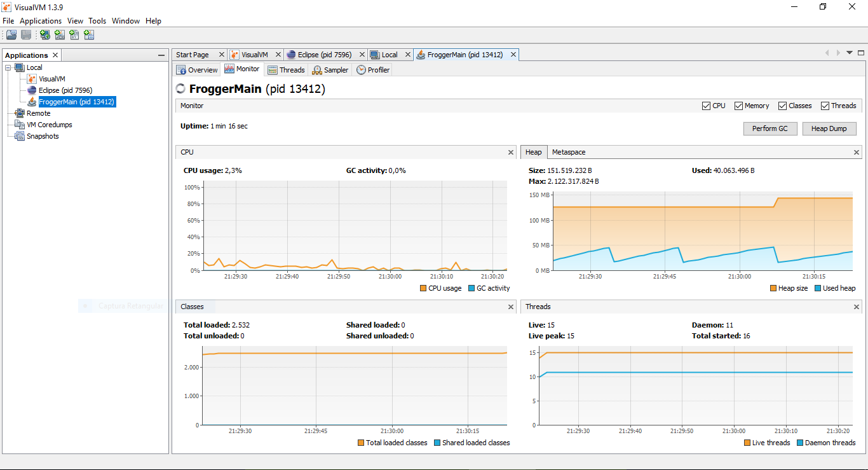Open the Applications menu

[x=41, y=21]
